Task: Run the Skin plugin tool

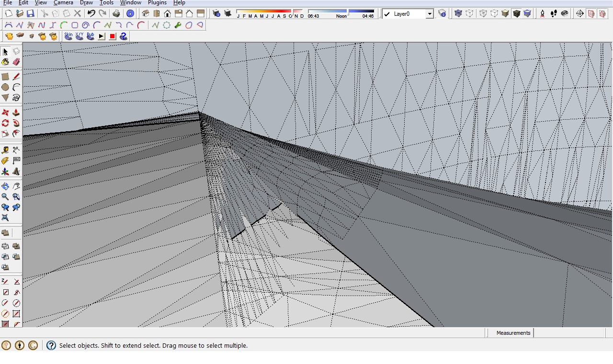Action: 68,36
